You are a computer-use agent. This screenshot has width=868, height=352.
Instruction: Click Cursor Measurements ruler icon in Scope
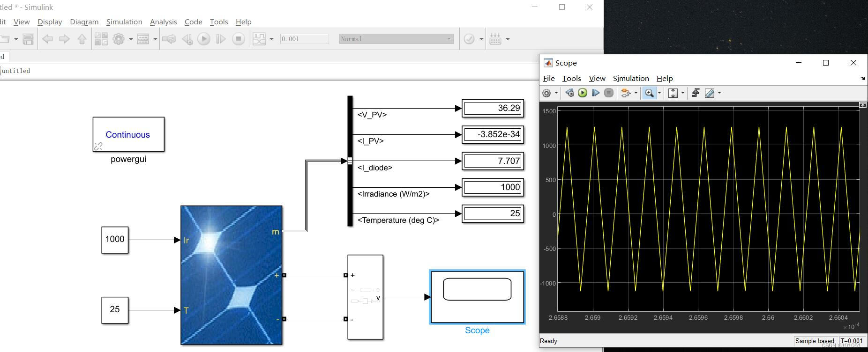710,93
